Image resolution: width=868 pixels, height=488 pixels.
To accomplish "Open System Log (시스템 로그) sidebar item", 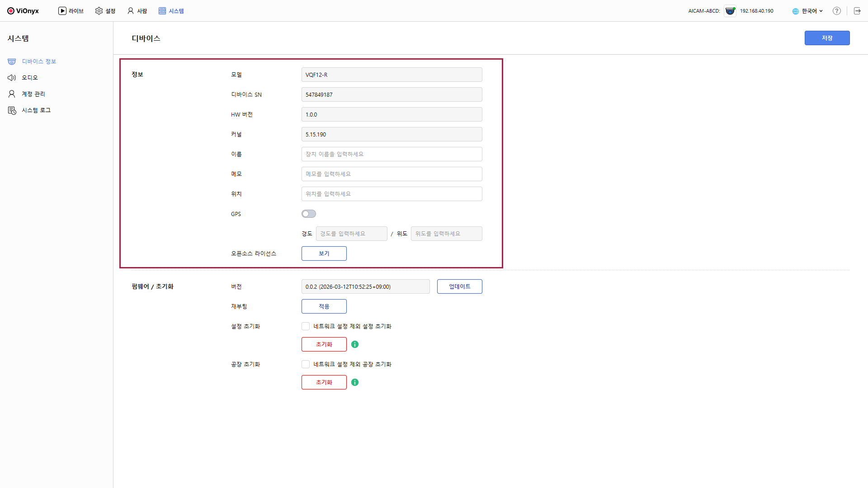I will tap(36, 110).
